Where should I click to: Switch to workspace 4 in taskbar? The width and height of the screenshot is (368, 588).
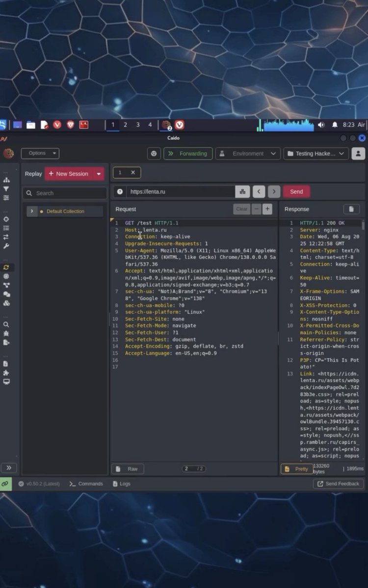point(150,125)
